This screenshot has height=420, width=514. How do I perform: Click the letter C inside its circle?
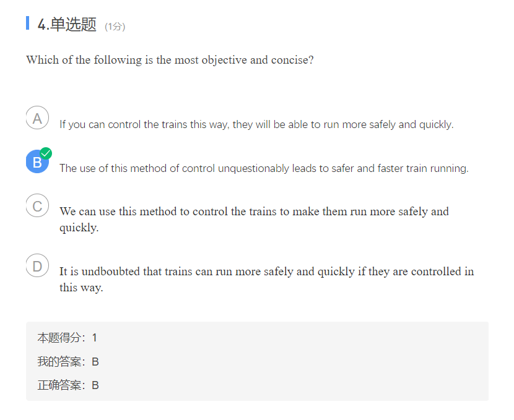[37, 205]
